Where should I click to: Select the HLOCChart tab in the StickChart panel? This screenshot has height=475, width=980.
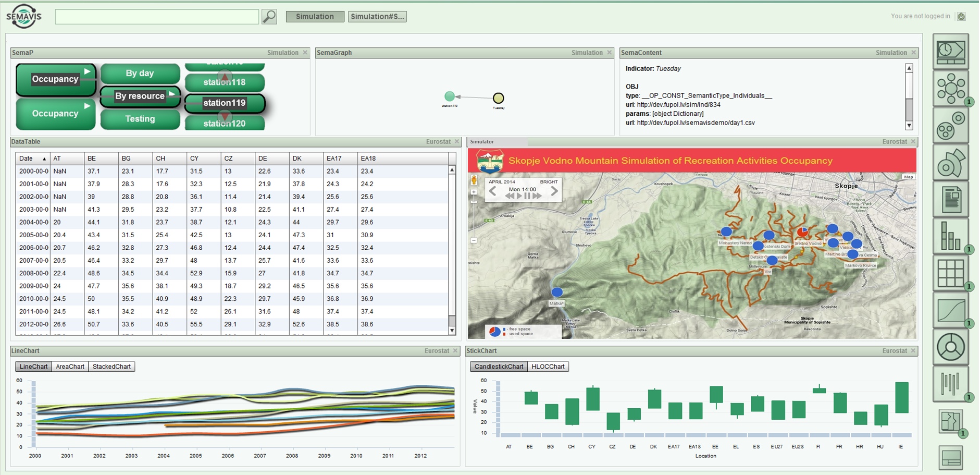tap(548, 367)
